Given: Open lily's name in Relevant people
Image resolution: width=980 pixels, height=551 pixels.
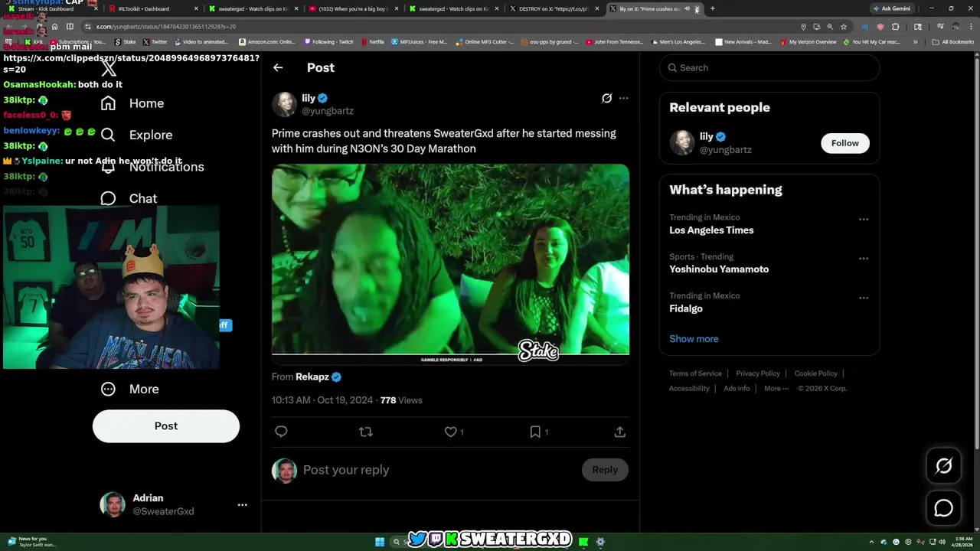Looking at the screenshot, I should [x=707, y=136].
